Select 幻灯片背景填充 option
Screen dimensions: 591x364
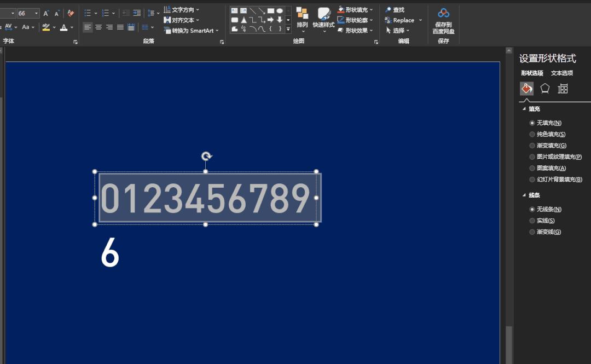(x=556, y=179)
